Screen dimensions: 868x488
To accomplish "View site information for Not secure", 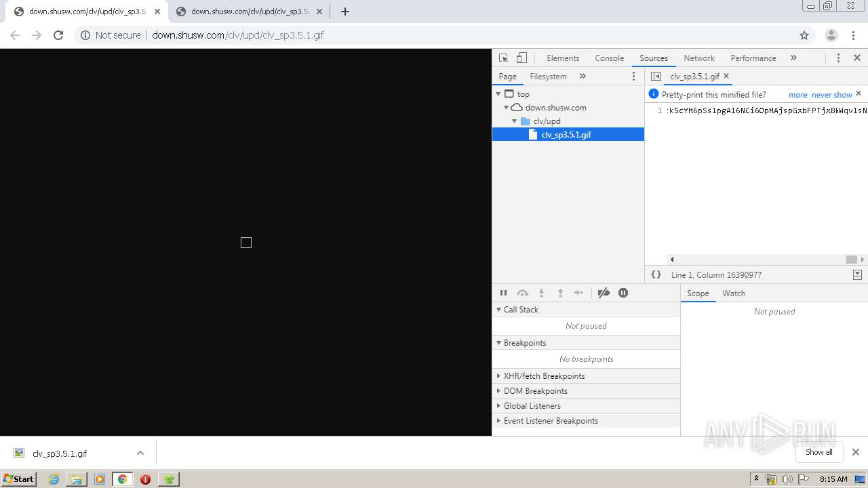I will (111, 35).
